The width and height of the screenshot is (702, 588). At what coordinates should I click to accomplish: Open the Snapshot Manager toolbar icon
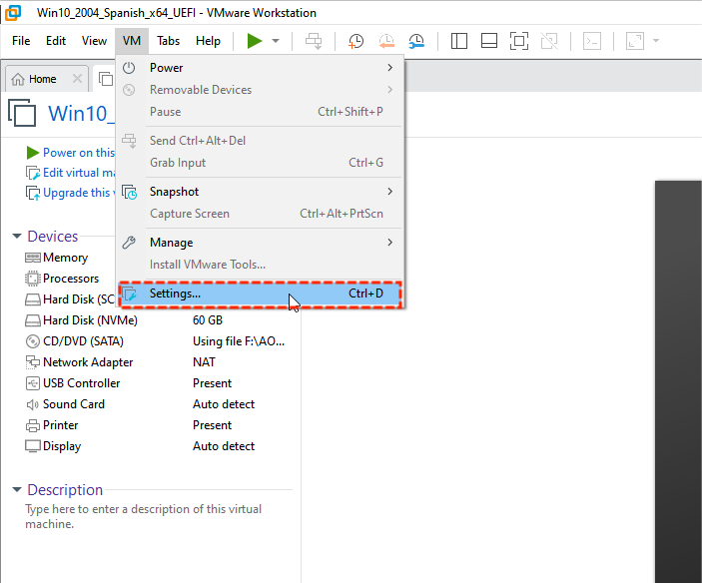(416, 41)
